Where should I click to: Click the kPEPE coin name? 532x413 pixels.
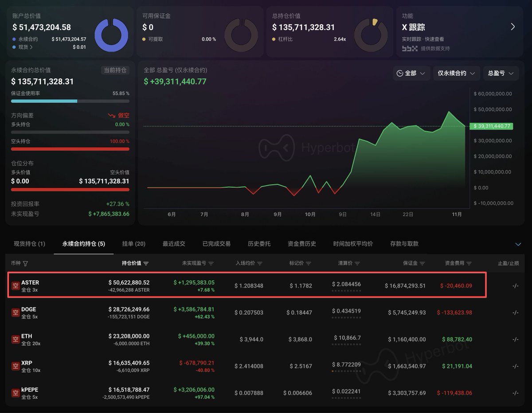30,390
